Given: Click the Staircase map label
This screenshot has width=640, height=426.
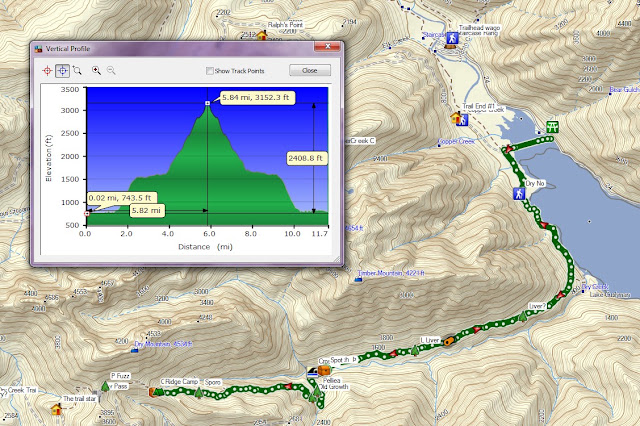Looking at the screenshot, I should 433,35.
